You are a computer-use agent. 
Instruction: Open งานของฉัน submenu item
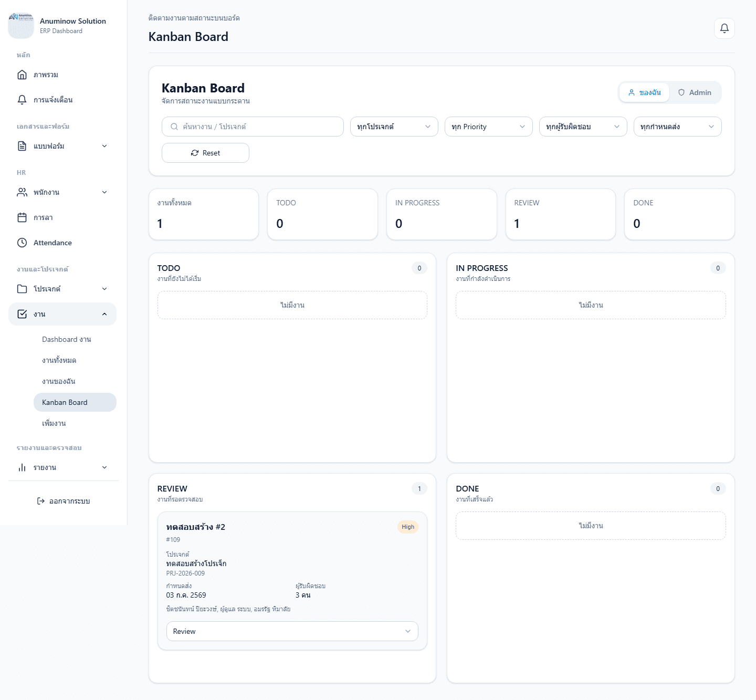(75, 381)
